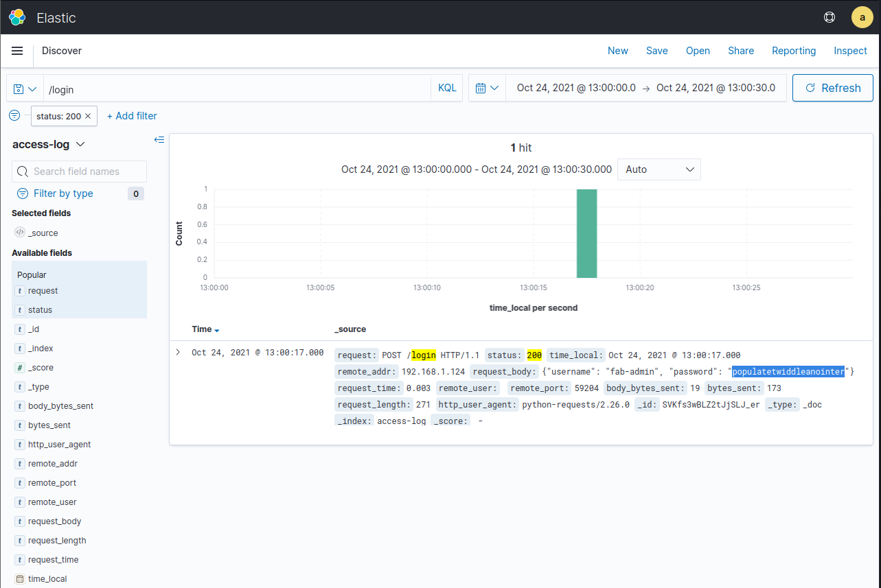Screen dimensions: 881x588
Task: Click the start date Oct 24 13:00:00.0
Action: click(x=576, y=88)
